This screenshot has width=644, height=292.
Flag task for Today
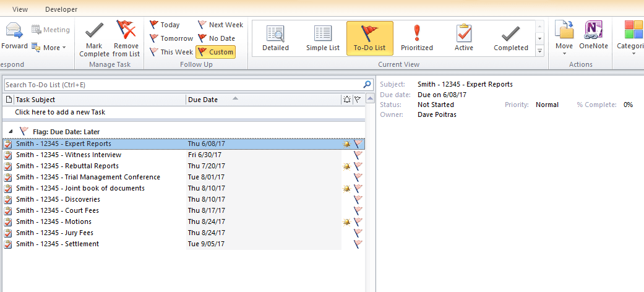click(x=165, y=25)
